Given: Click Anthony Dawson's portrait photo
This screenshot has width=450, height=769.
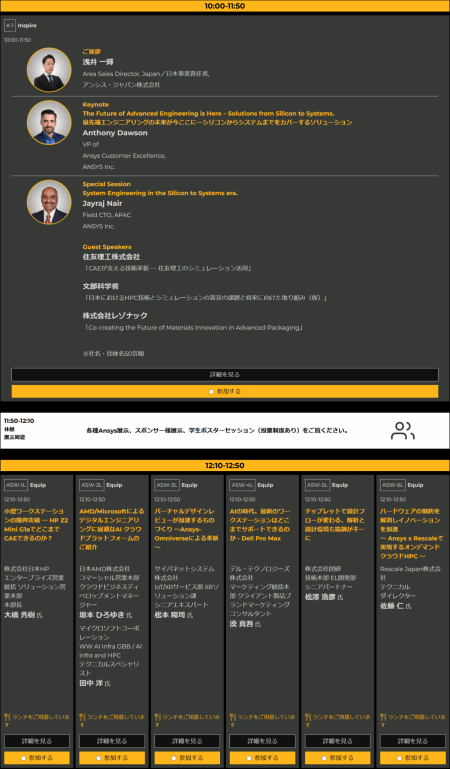Looking at the screenshot, I should [49, 123].
